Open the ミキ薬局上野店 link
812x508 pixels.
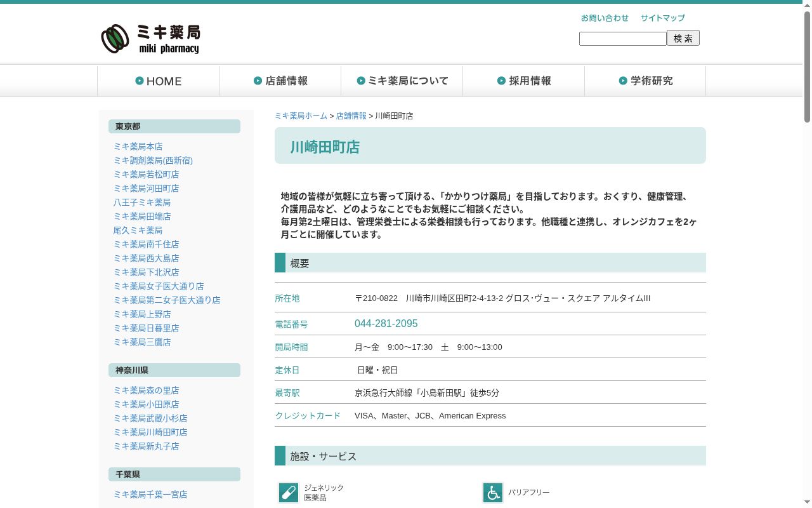click(x=142, y=314)
